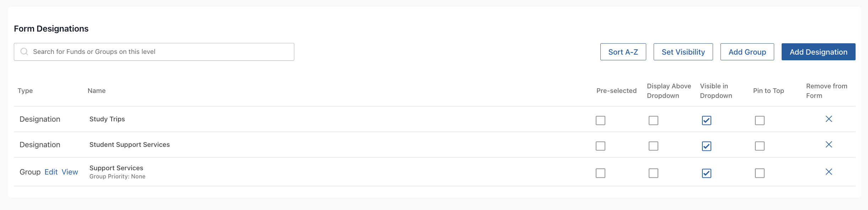Image resolution: width=868 pixels, height=210 pixels.
Task: Remove Support Services group from form
Action: (x=829, y=172)
